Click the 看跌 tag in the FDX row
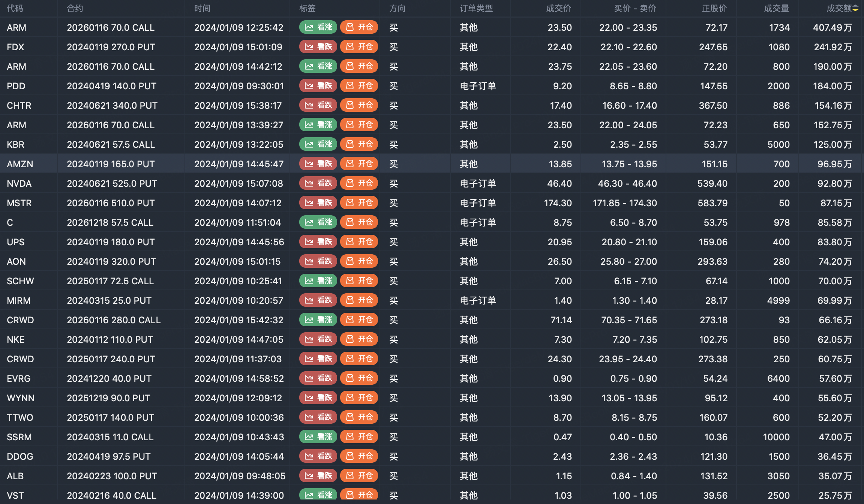Viewport: 864px width, 504px height. coord(318,47)
